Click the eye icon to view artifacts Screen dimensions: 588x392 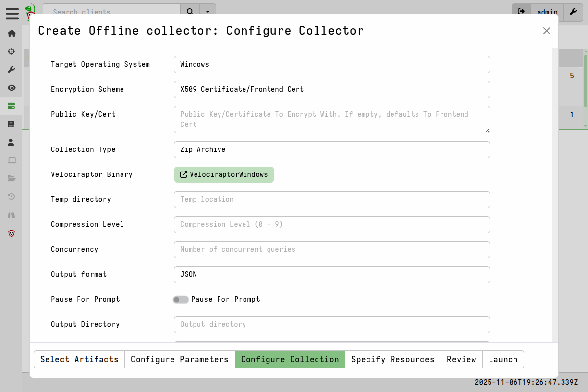click(11, 88)
